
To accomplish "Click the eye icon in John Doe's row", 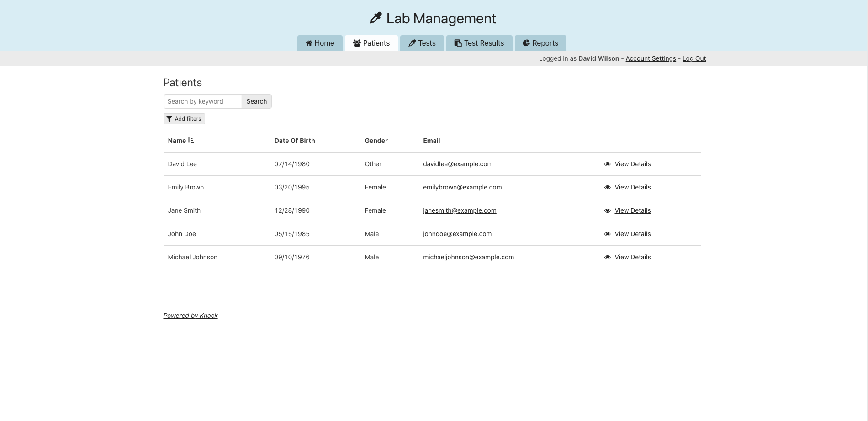I will tap(607, 234).
